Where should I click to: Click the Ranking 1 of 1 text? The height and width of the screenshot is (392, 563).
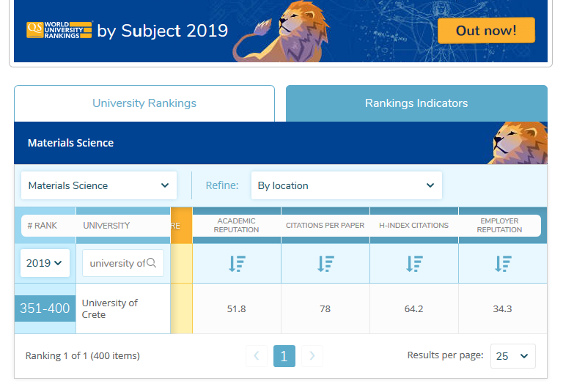(x=83, y=356)
